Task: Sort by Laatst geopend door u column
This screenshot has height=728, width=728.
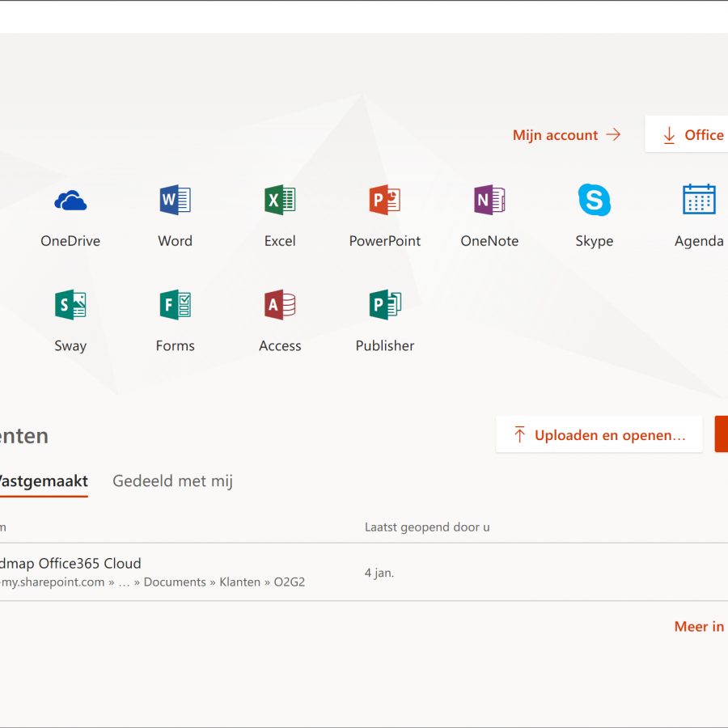Action: pos(427,527)
